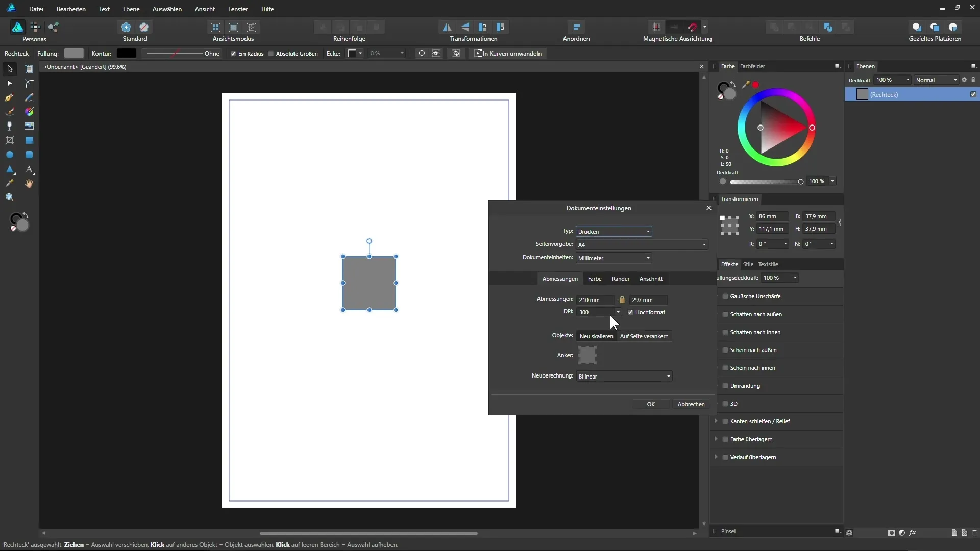The image size is (980, 551).
Task: Expand Verlauf überlagern effect settings
Action: (x=716, y=457)
